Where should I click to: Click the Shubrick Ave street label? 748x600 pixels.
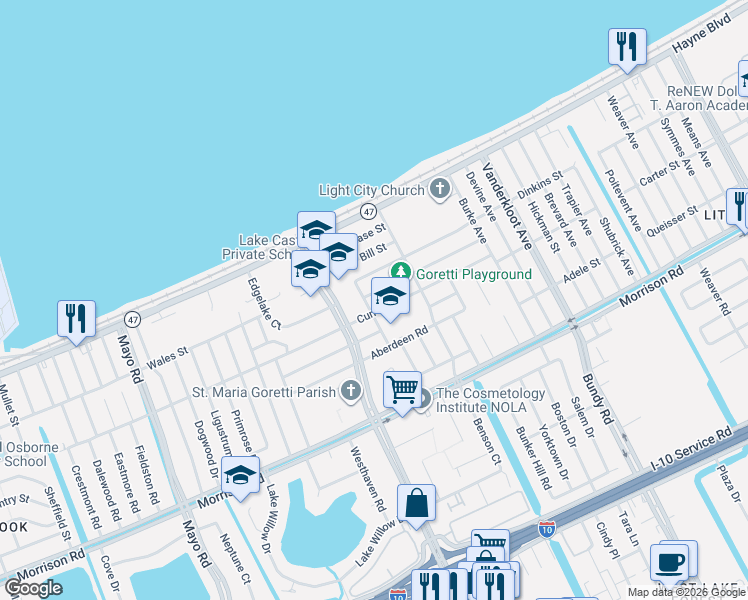pyautogui.click(x=617, y=247)
